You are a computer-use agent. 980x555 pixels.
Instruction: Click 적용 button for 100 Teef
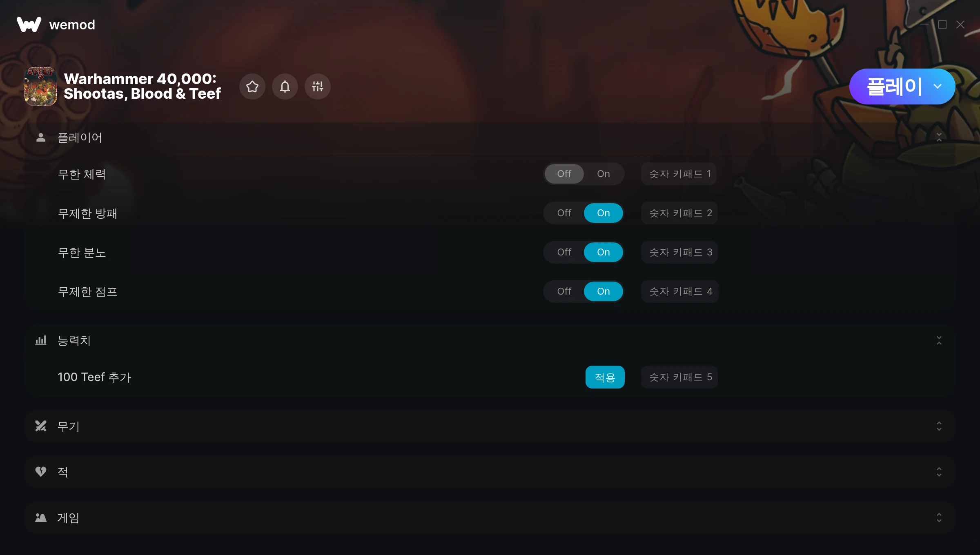605,377
